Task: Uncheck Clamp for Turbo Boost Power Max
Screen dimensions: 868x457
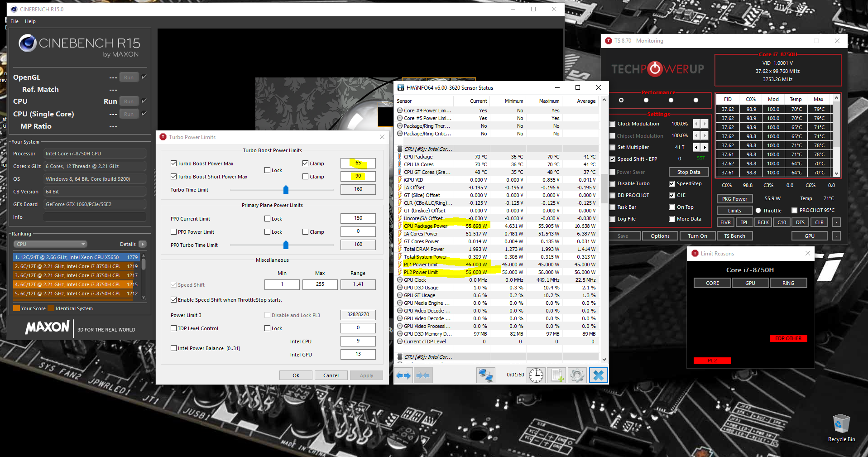Action: pos(305,164)
